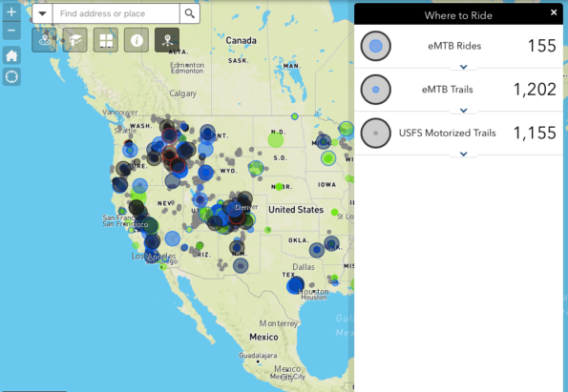Expand the USFS Motorized Trails chevron

(x=463, y=154)
